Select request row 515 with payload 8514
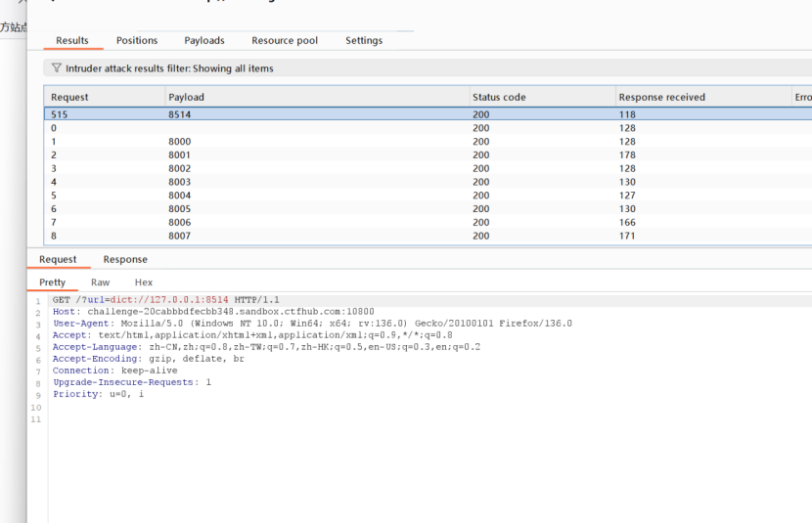 click(428, 114)
